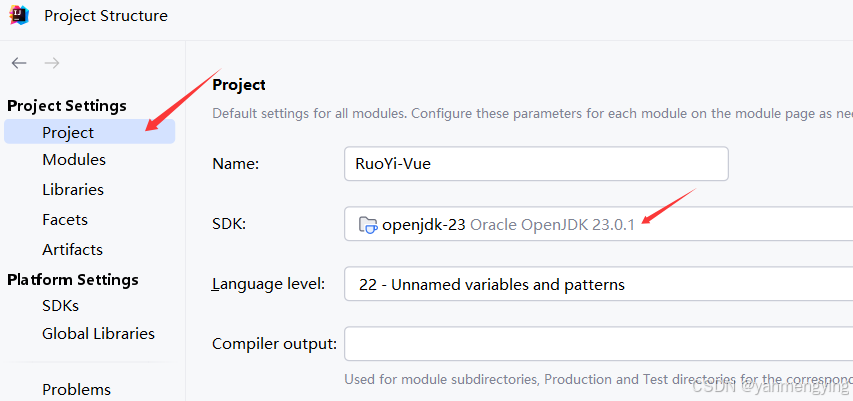Open the Language level dropdown
Image resolution: width=853 pixels, height=401 pixels.
pos(598,283)
